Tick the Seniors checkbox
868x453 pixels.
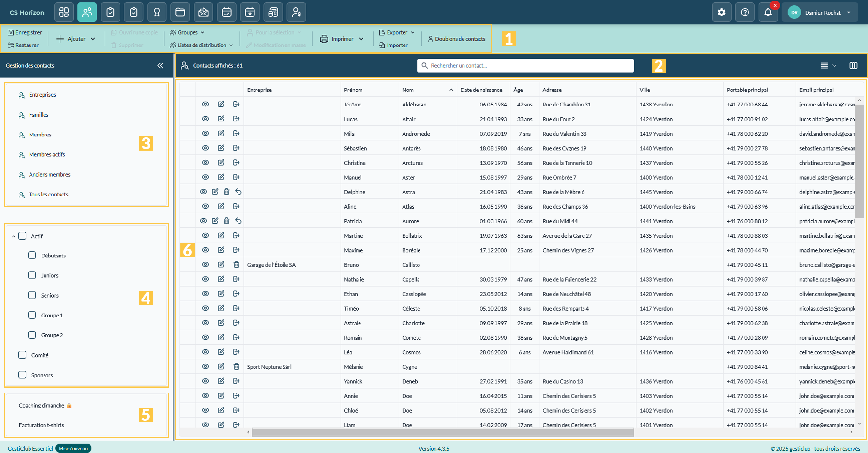(32, 295)
